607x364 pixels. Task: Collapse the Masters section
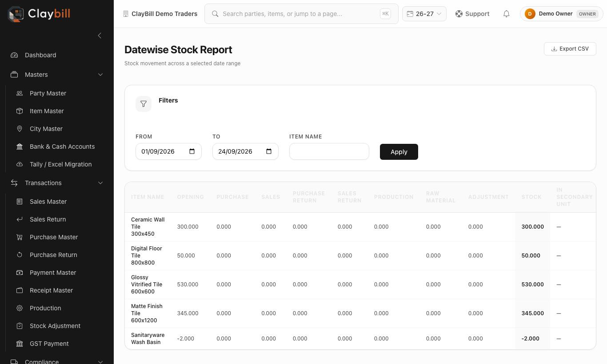(x=100, y=75)
